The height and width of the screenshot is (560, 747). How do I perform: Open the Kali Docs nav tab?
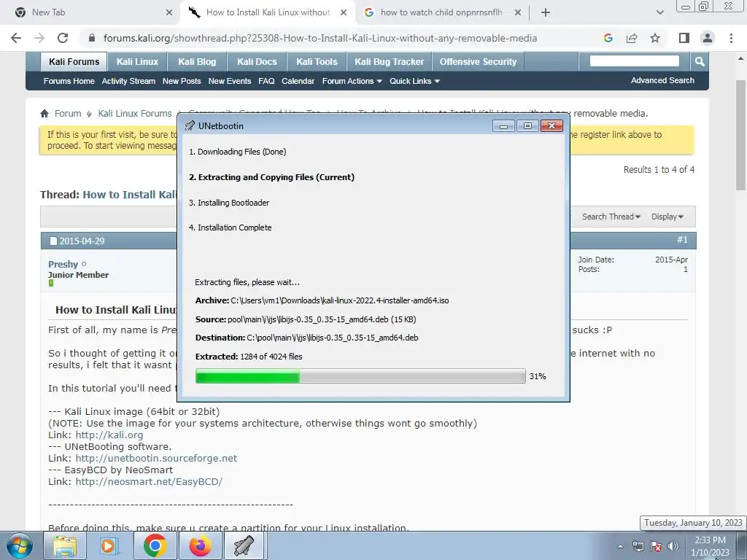(257, 61)
